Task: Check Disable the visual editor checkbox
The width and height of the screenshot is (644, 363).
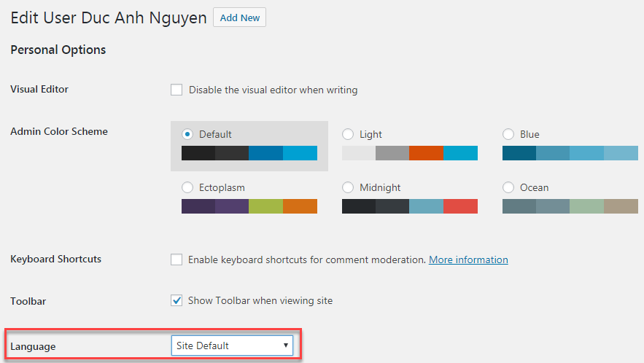Action: point(176,90)
